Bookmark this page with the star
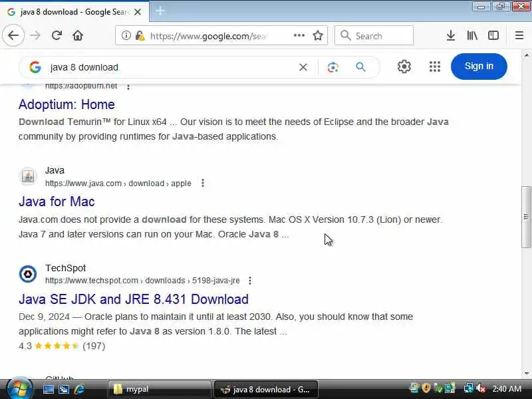Image resolution: width=532 pixels, height=399 pixels. pyautogui.click(x=318, y=35)
